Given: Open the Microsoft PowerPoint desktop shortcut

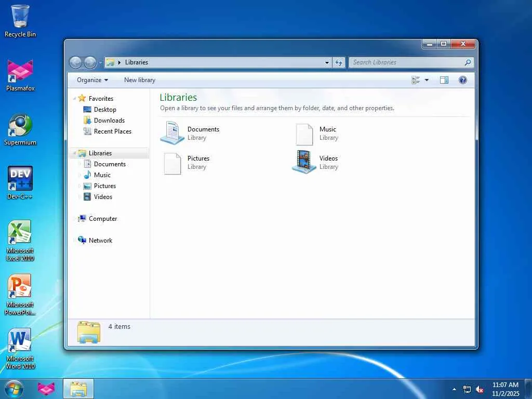Looking at the screenshot, I should [x=20, y=295].
